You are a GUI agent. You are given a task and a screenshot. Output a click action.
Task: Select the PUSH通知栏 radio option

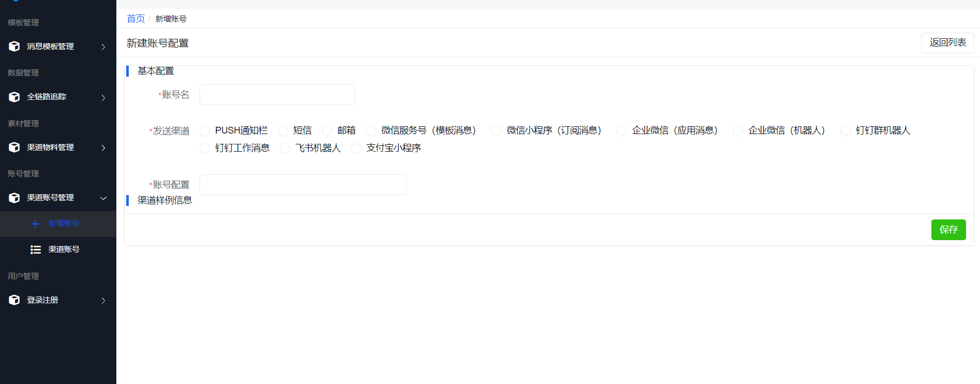tap(205, 131)
